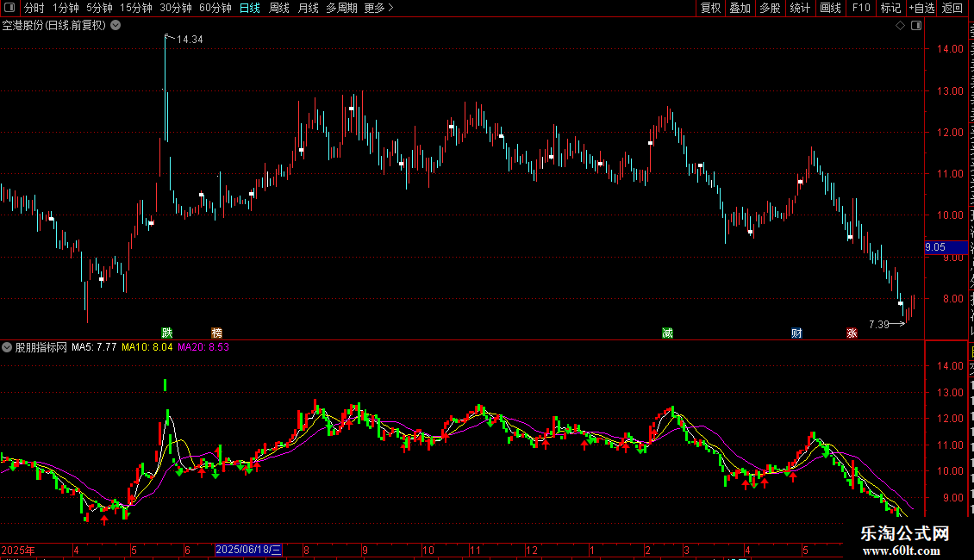Open the dropdown next to 空港股份 title
This screenshot has width=974, height=560.
point(116,26)
